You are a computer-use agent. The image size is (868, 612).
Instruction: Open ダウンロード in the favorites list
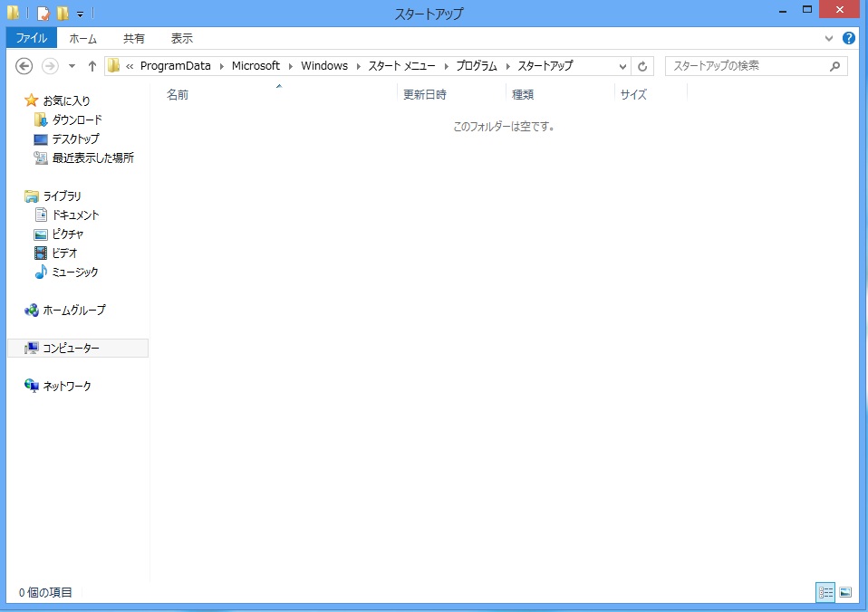coord(76,120)
